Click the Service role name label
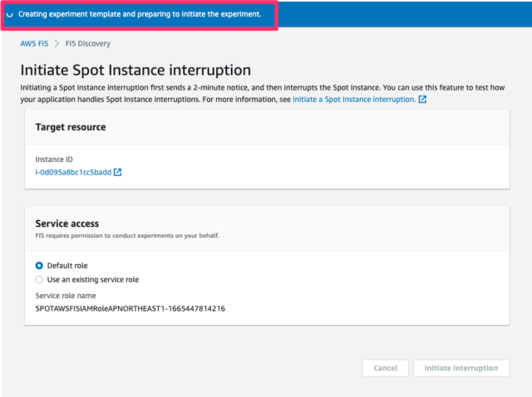532x397 pixels. 66,295
